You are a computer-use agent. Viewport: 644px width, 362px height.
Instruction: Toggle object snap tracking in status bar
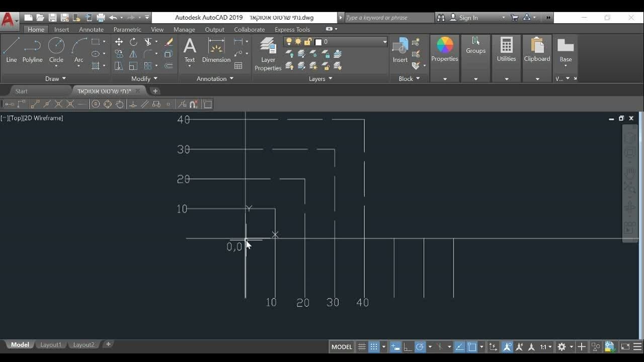pos(460,347)
